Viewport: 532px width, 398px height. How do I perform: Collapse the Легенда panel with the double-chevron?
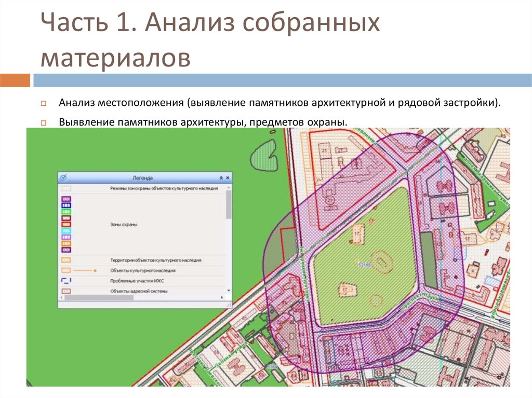221,178
